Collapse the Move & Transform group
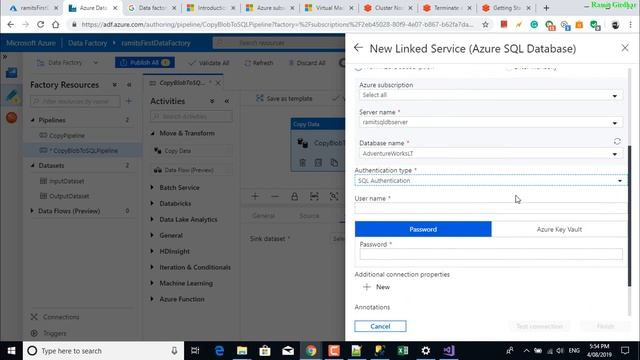 click(152, 133)
